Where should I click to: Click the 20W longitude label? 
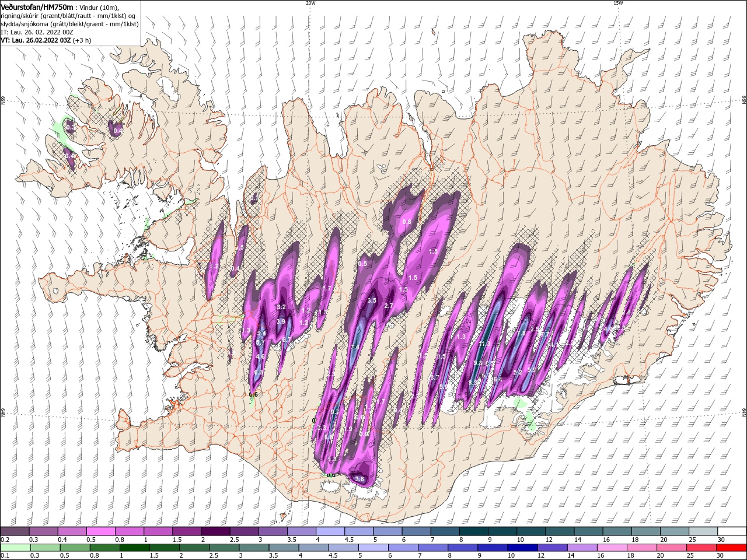pos(310,2)
